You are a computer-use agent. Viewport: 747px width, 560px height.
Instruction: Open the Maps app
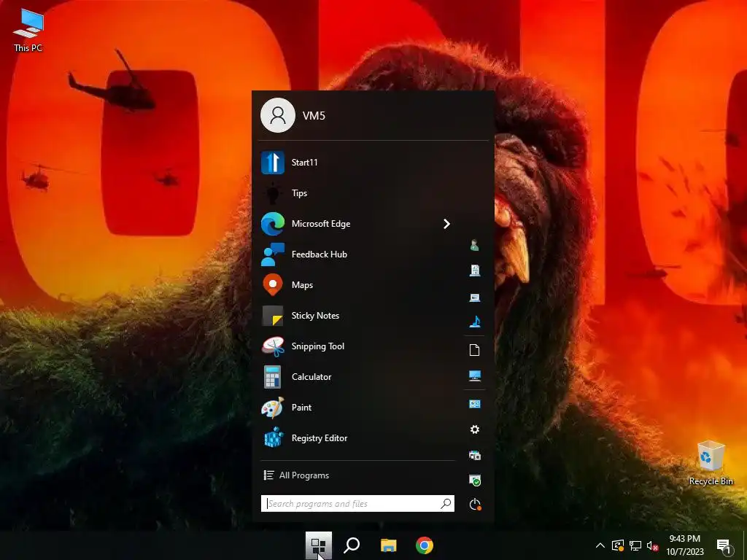pos(357,285)
